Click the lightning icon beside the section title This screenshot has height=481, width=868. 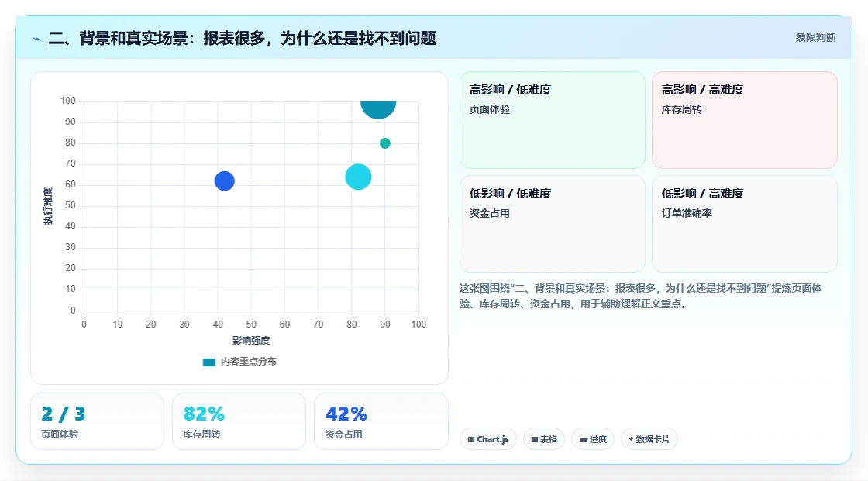point(37,39)
